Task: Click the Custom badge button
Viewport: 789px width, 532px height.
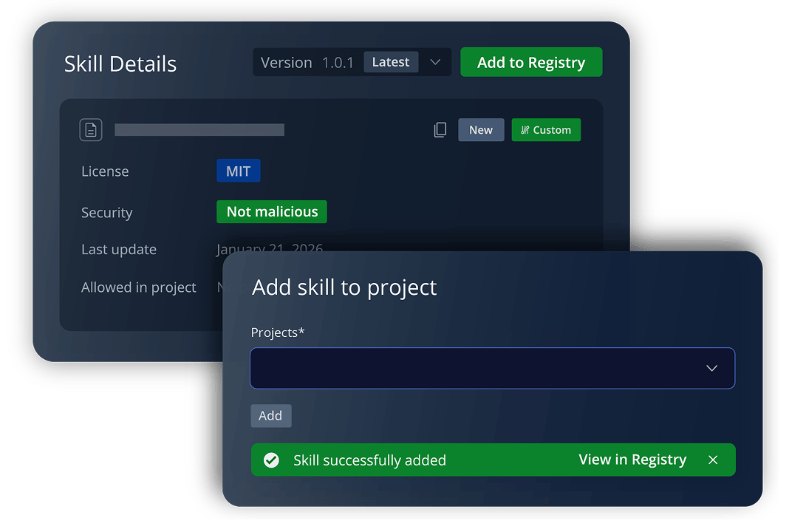Action: [546, 130]
